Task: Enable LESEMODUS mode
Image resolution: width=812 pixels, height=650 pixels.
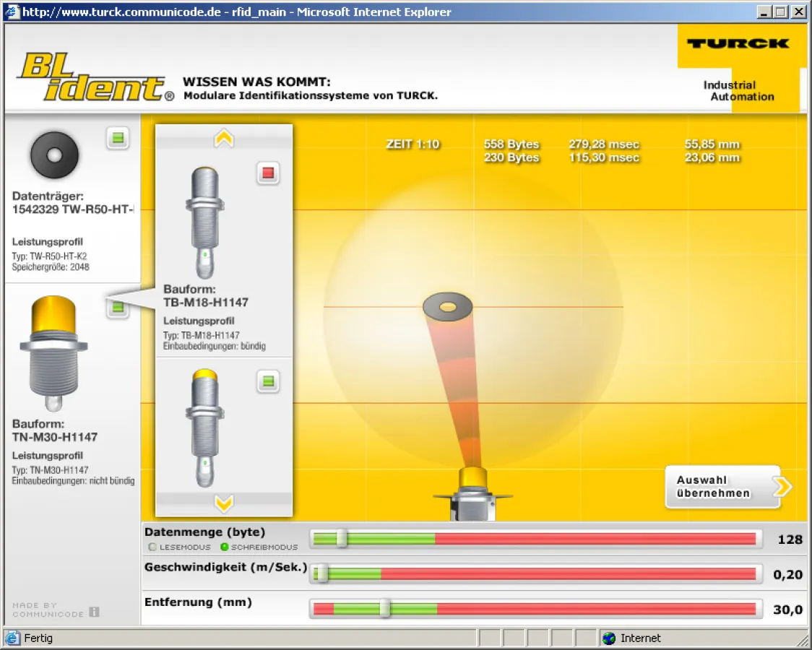Action: [152, 547]
